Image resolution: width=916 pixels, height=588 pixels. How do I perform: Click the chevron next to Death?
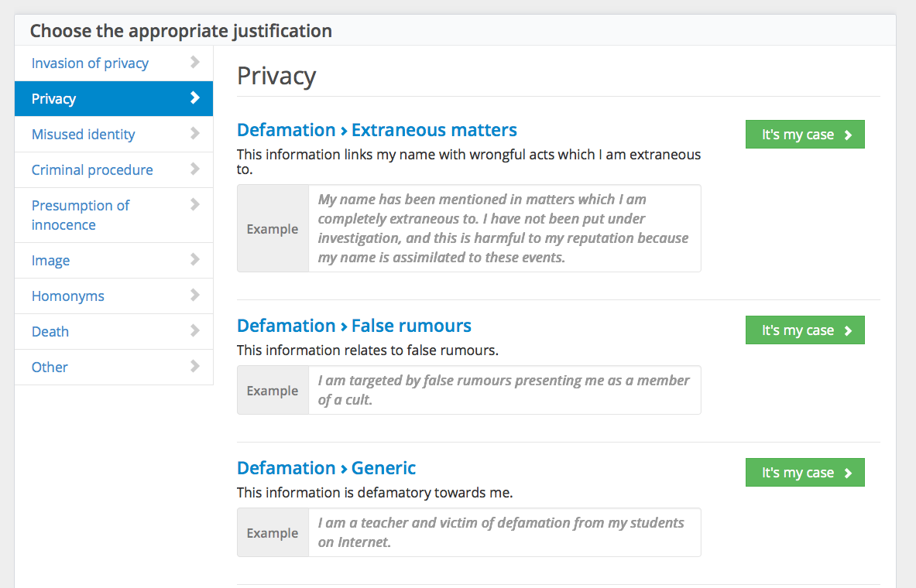point(194,331)
